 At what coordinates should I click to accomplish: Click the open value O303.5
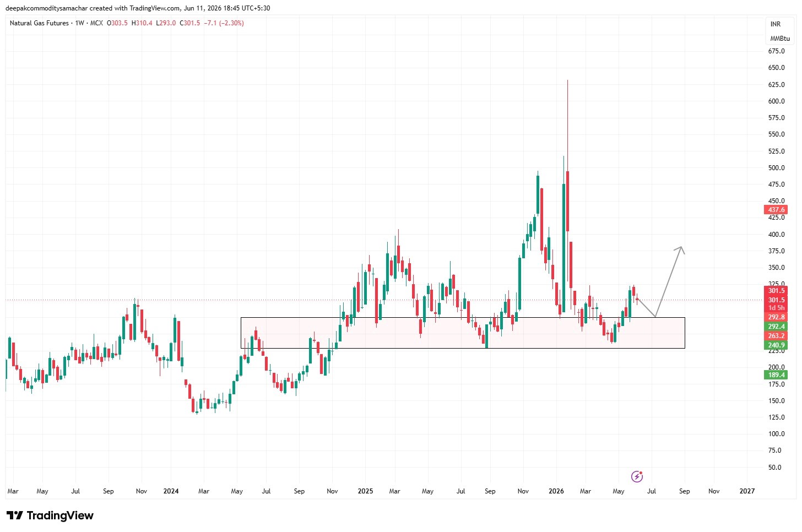(x=117, y=23)
